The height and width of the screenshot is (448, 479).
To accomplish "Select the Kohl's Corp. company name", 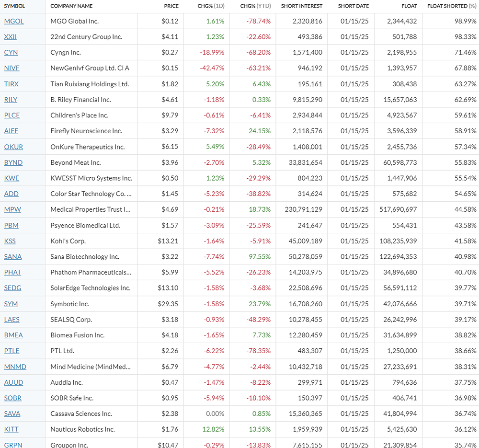I will tap(68, 241).
